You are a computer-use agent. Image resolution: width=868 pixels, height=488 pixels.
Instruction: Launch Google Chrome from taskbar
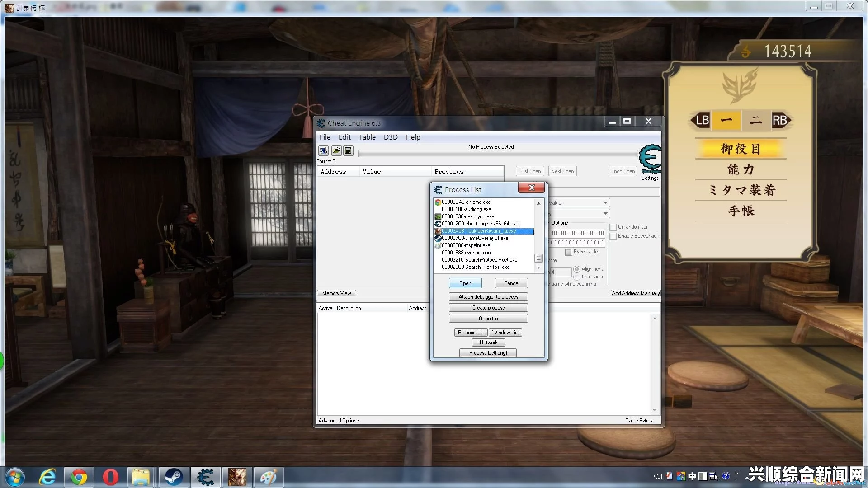(79, 477)
